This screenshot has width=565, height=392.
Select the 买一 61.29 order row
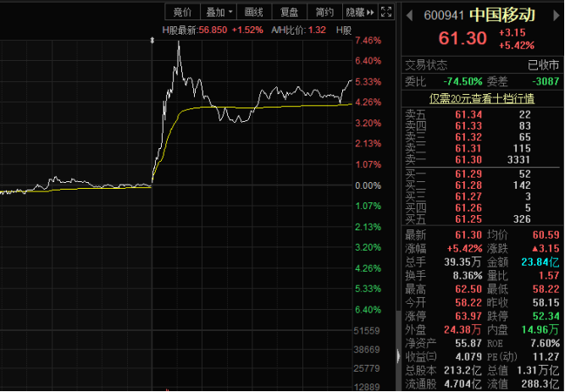pos(482,174)
